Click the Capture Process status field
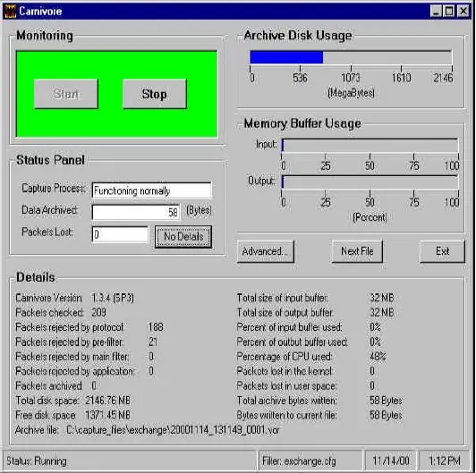Screen dimensions: 476x473 151,190
